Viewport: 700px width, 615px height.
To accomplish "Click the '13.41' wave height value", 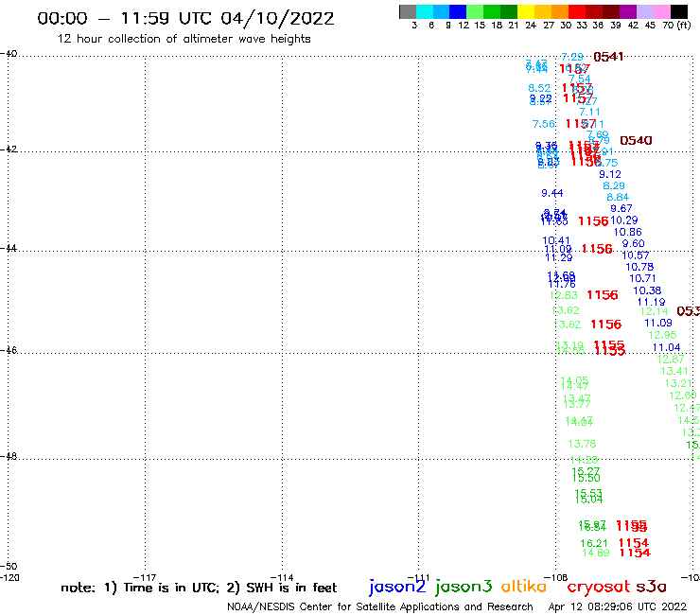I will click(674, 371).
